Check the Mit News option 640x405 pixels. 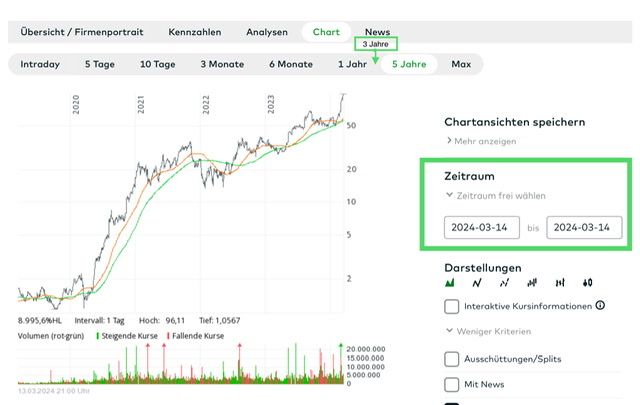click(x=452, y=384)
